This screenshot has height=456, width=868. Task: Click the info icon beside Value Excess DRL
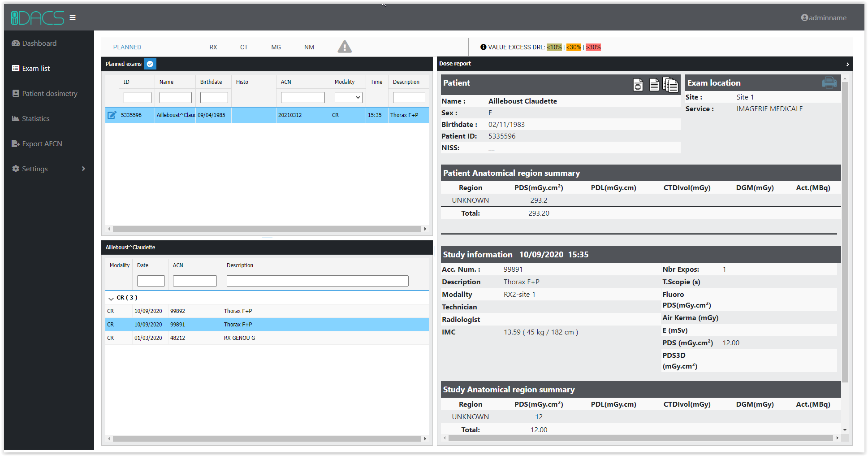(483, 47)
